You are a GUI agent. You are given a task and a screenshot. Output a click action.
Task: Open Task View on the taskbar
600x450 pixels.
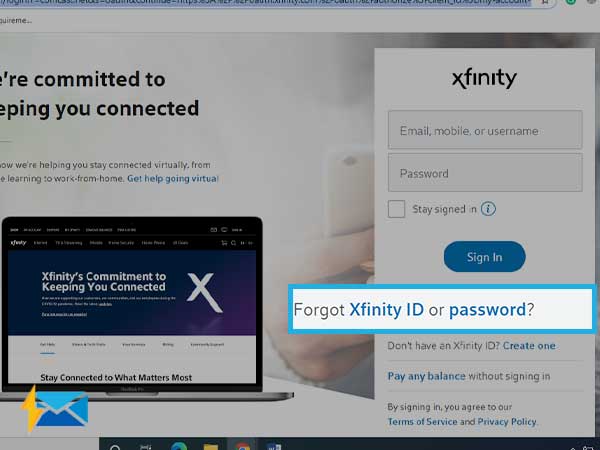click(146, 447)
